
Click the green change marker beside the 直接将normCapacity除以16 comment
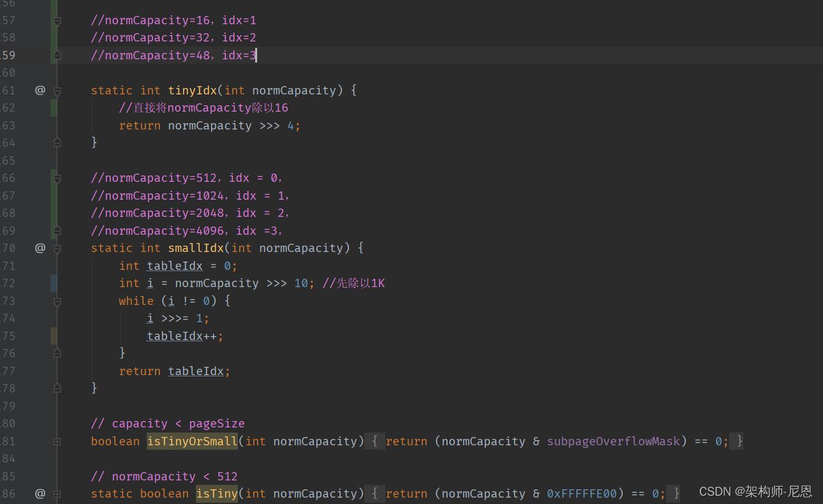coord(54,108)
